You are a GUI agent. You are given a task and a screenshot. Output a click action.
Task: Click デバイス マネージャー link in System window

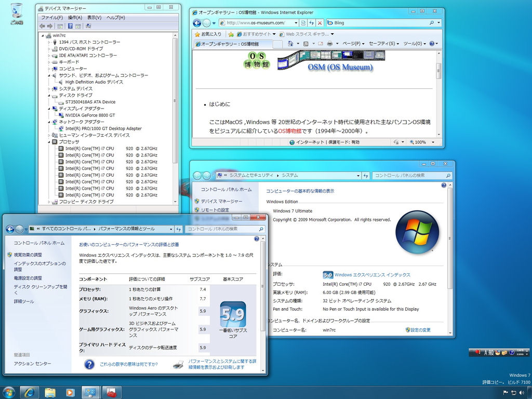pyautogui.click(x=221, y=201)
